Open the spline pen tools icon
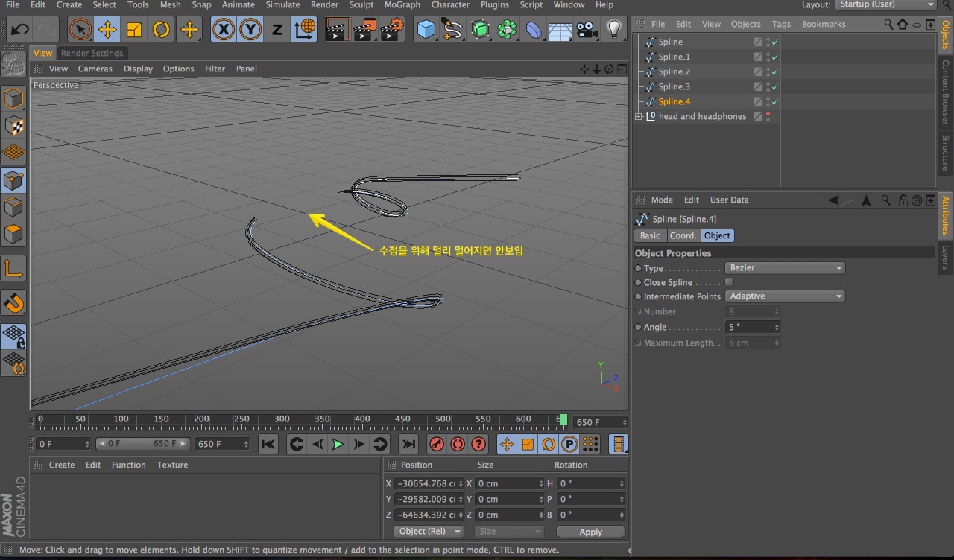 [452, 30]
